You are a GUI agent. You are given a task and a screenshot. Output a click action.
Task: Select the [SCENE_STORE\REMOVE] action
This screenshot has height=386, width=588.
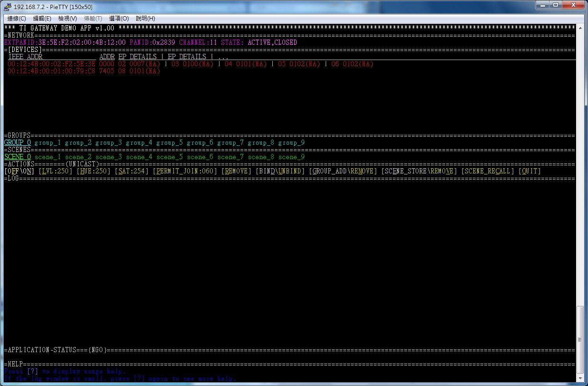419,171
